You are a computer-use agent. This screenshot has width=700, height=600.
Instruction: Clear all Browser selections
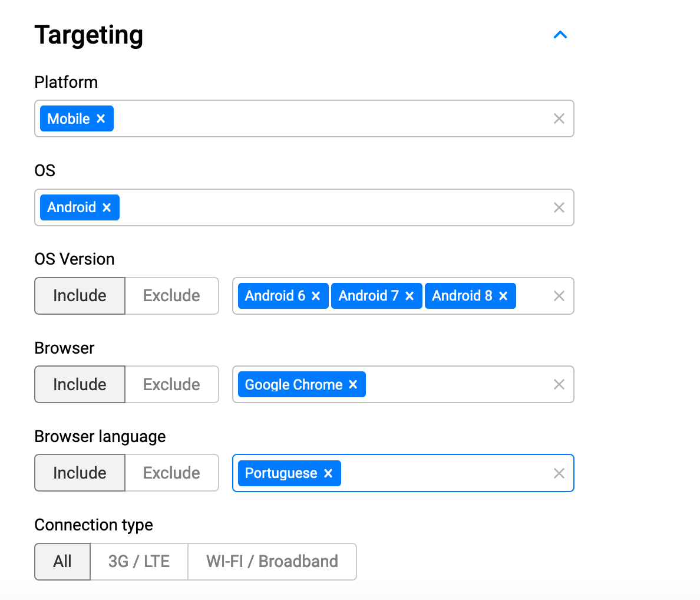559,384
